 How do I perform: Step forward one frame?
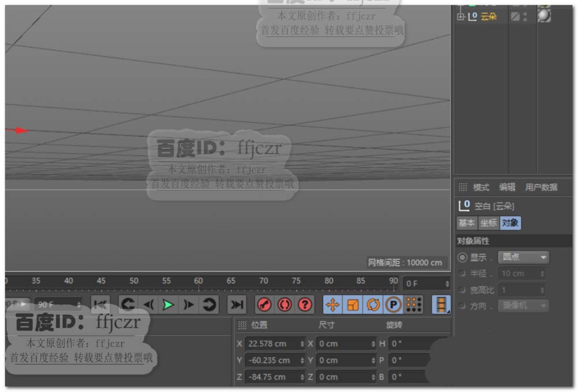coord(189,305)
